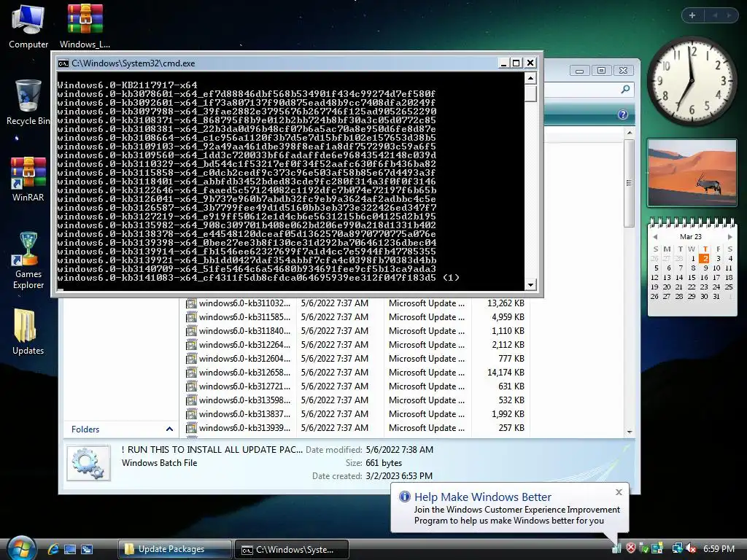The width and height of the screenshot is (747, 560).
Task: Click the Explorer vertical scrollbar thumb
Action: click(x=630, y=183)
